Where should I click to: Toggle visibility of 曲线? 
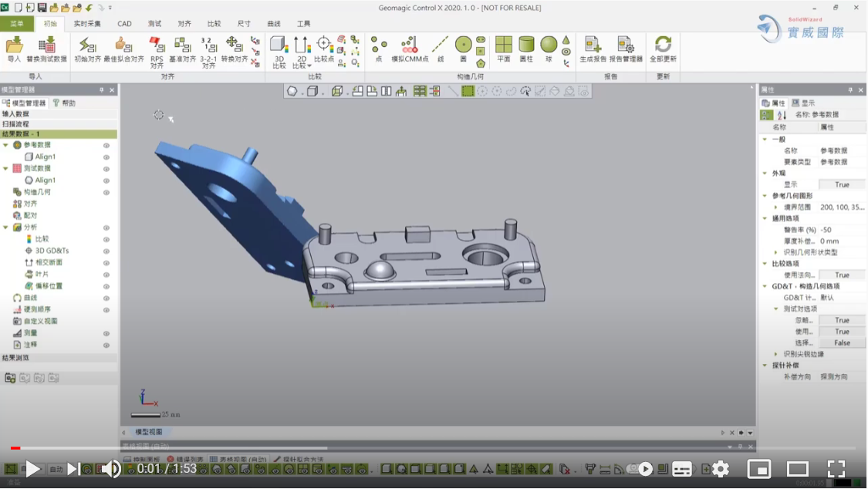pos(106,298)
